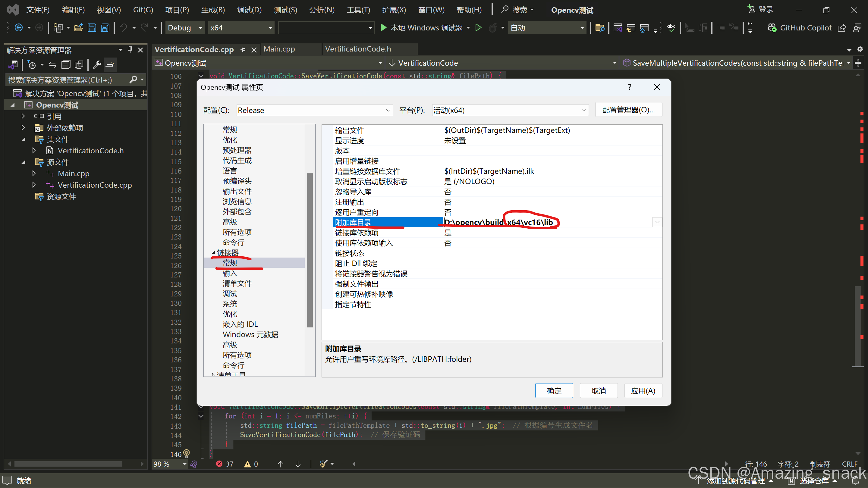Screen dimensions: 868x488
Task: Click the 确定 button to confirm
Action: click(554, 391)
